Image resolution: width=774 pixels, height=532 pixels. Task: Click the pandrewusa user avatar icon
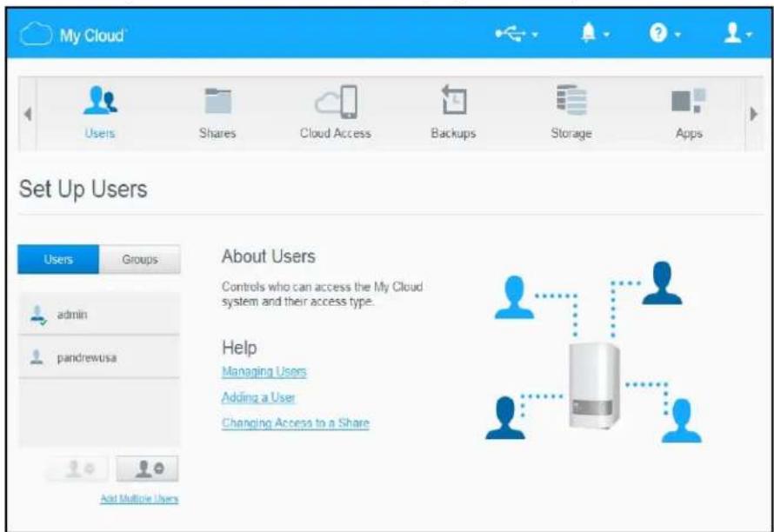point(37,357)
